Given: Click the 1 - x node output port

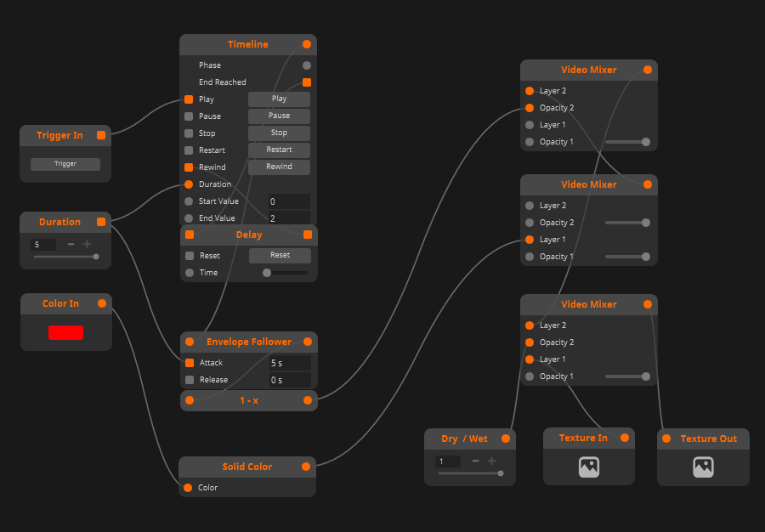Looking at the screenshot, I should 308,399.
